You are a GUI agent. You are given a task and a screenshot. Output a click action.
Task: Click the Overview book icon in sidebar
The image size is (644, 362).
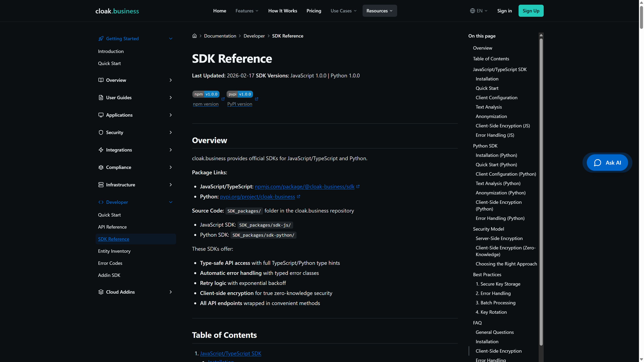(x=101, y=80)
